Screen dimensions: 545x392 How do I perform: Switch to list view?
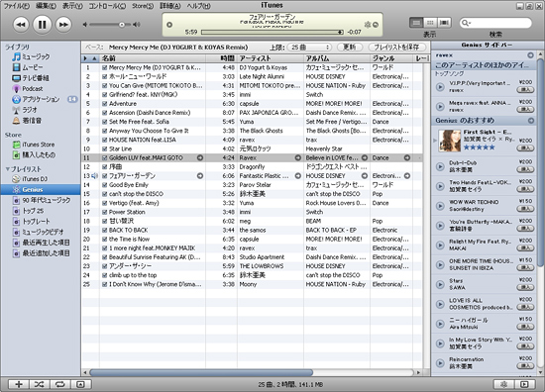click(x=416, y=23)
